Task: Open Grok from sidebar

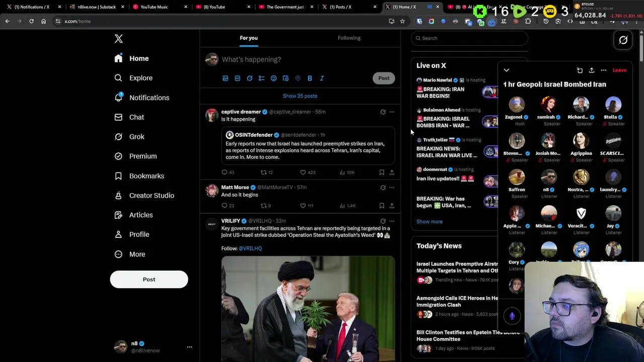Action: pyautogui.click(x=129, y=137)
